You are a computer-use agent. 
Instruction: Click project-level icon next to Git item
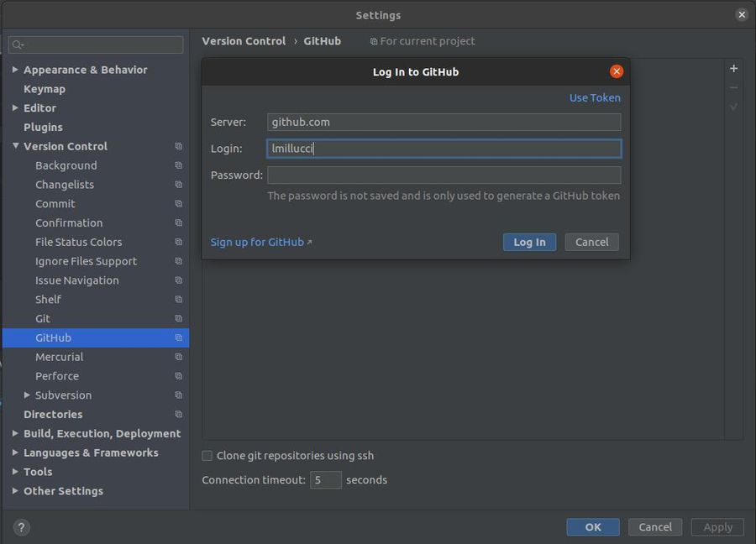[178, 319]
